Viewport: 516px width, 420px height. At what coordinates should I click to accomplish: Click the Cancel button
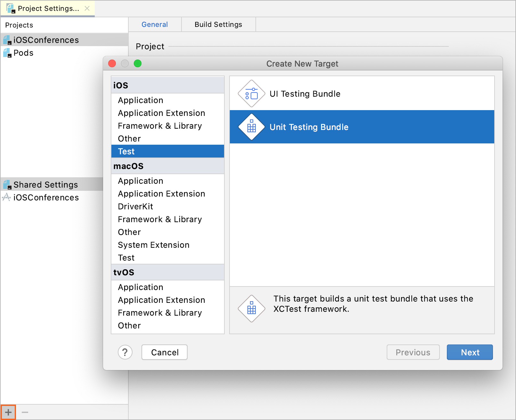click(165, 352)
